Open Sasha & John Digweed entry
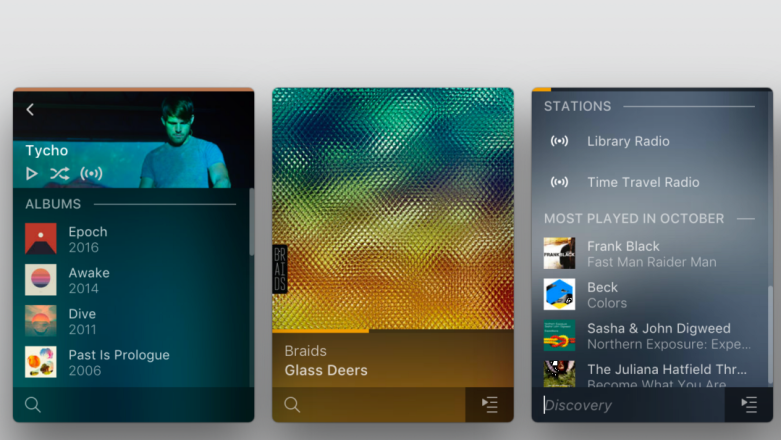 658,328
